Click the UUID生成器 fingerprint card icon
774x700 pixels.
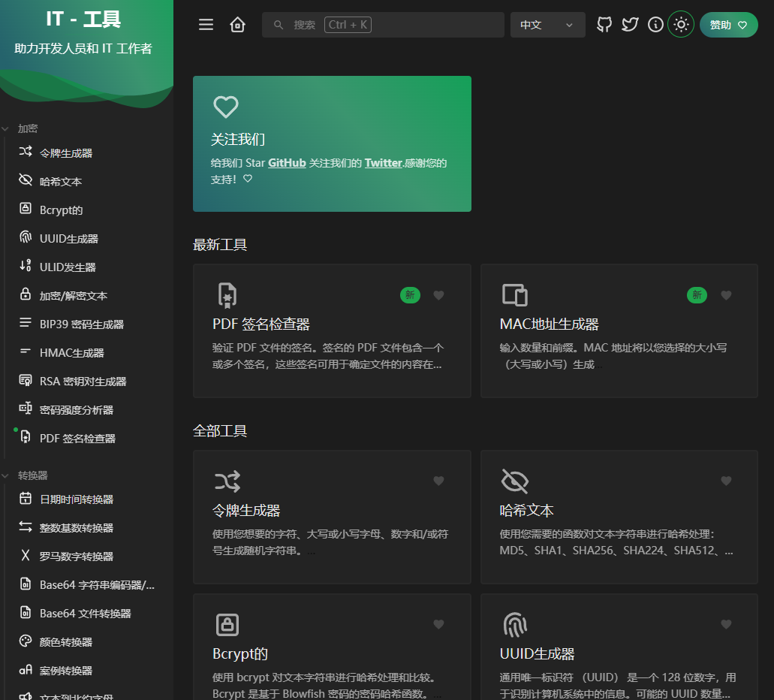click(514, 624)
